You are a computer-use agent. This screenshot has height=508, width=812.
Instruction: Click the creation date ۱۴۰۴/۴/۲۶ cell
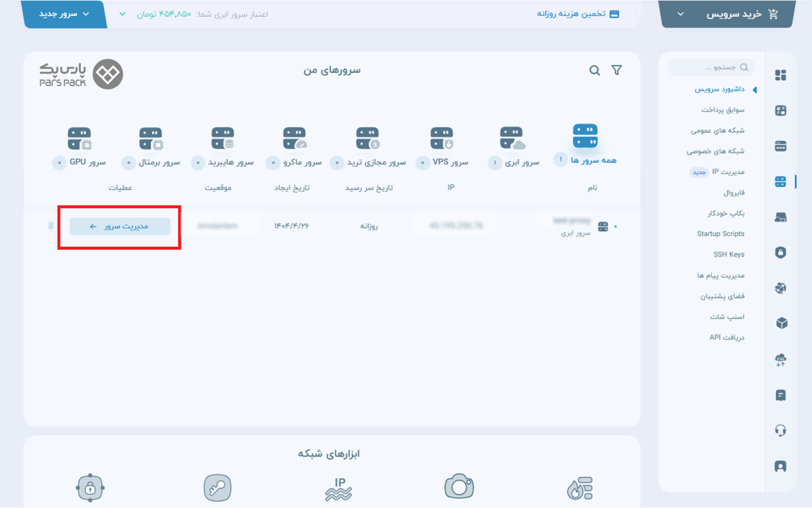292,226
